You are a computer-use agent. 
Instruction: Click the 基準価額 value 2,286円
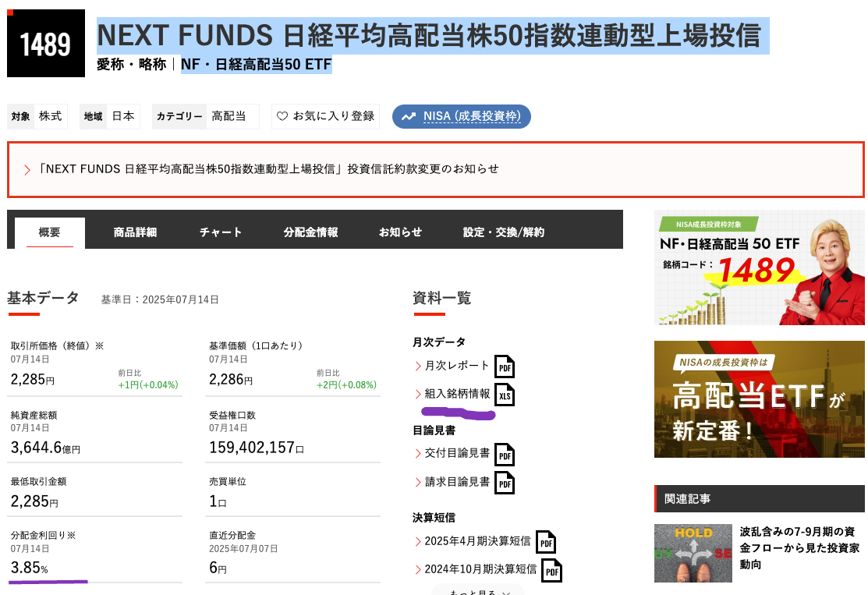(x=231, y=380)
